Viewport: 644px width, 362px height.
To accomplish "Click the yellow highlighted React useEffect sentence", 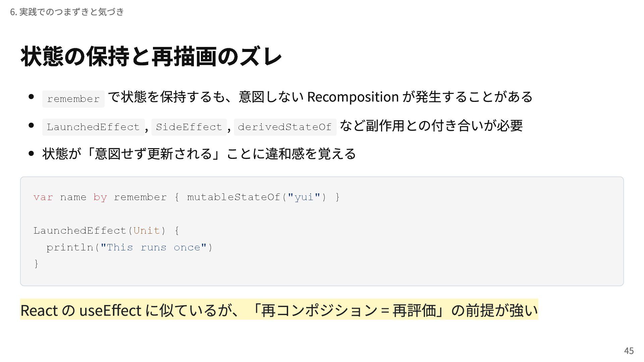I will click(279, 310).
